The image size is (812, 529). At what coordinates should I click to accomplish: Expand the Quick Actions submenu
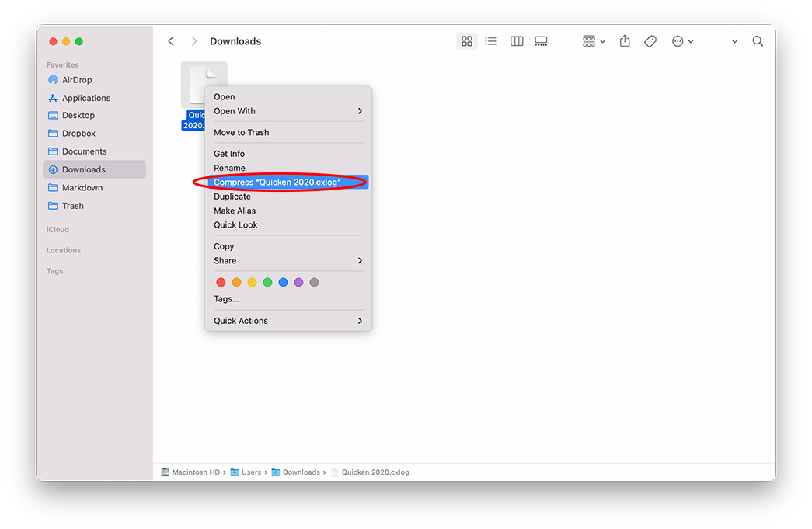288,321
